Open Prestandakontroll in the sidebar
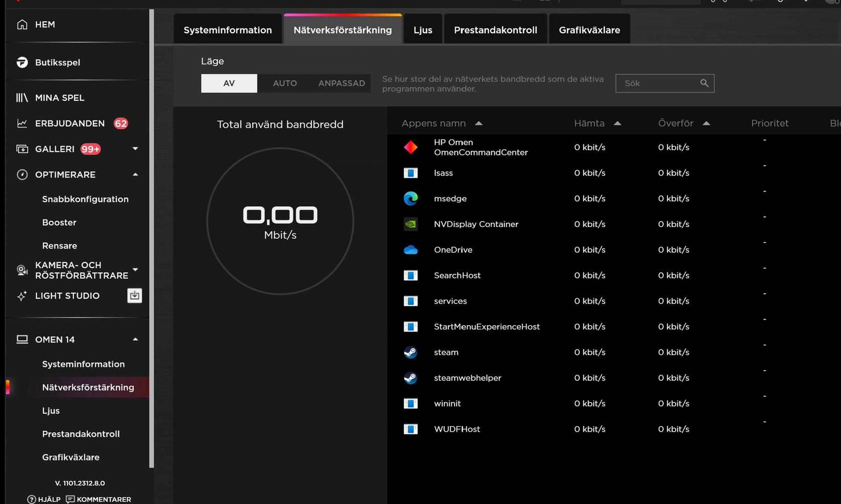Image resolution: width=841 pixels, height=504 pixels. (81, 434)
